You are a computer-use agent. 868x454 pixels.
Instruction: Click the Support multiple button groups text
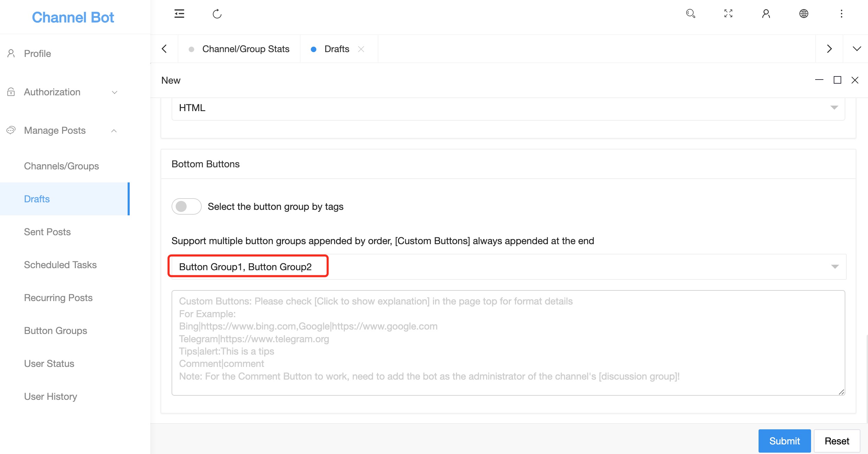pyautogui.click(x=383, y=241)
